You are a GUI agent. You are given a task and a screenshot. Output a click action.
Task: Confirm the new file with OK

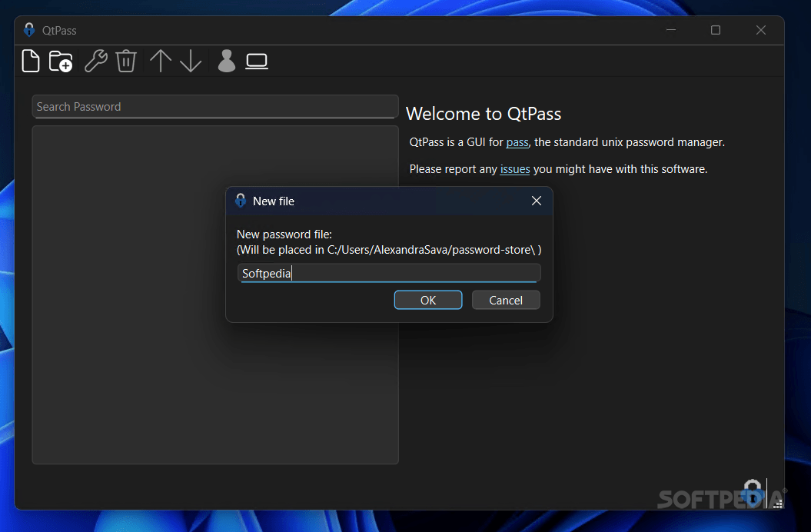(427, 300)
